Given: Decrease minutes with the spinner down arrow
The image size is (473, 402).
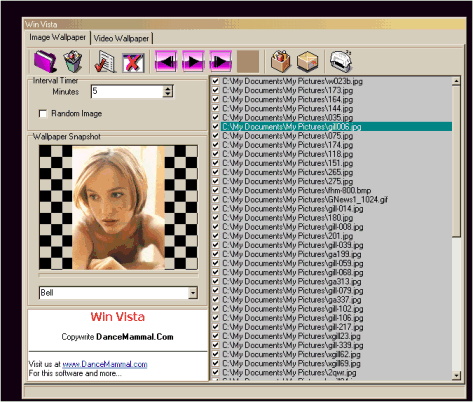Looking at the screenshot, I should 168,94.
